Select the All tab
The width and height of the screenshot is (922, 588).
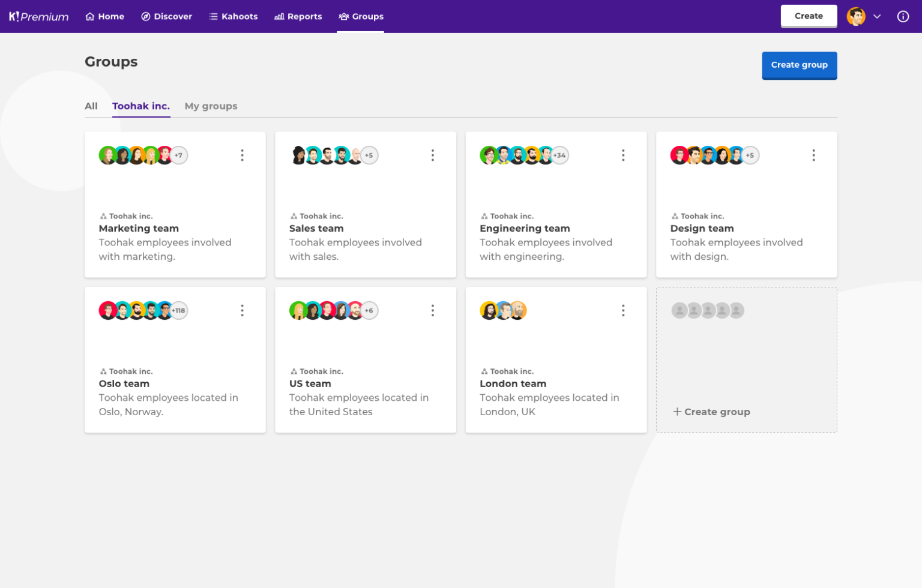pyautogui.click(x=91, y=106)
